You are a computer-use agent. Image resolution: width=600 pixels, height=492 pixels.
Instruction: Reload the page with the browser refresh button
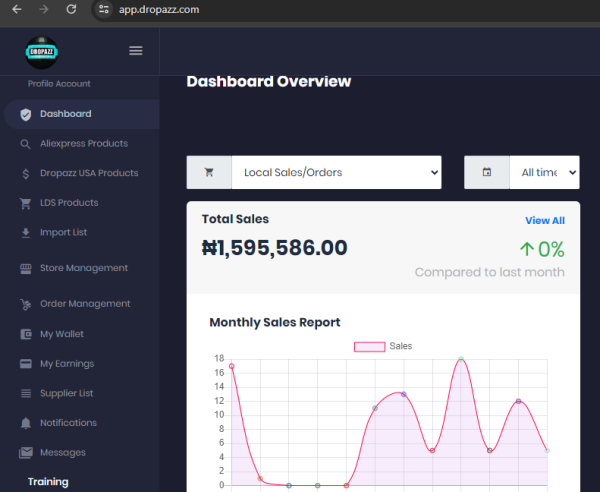[71, 9]
